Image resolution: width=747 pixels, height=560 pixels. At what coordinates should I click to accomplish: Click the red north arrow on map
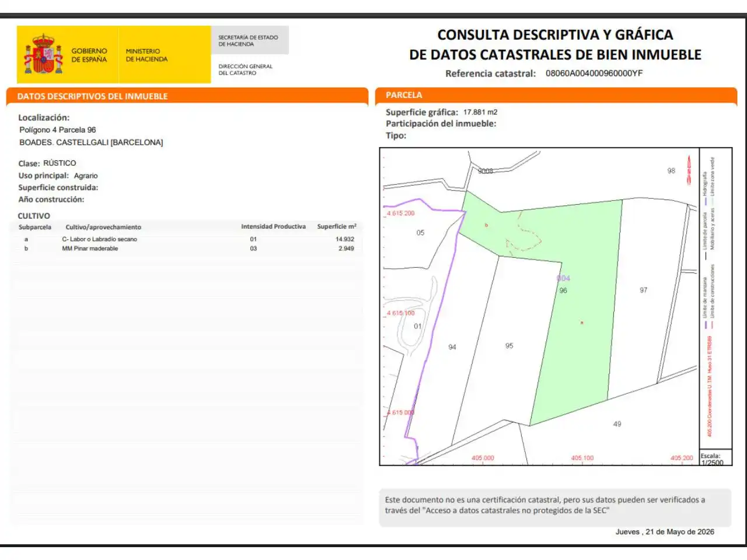[689, 170]
